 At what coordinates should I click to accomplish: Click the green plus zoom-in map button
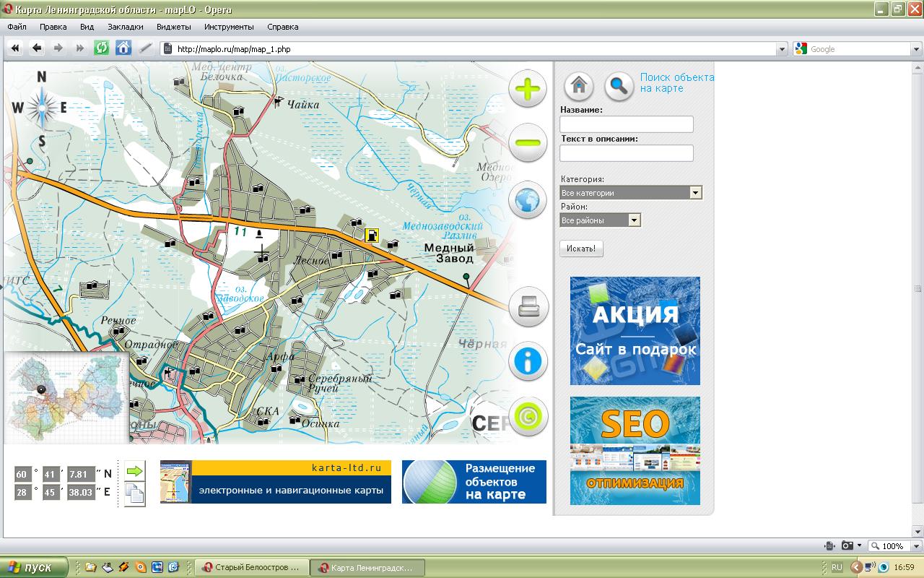pos(527,89)
